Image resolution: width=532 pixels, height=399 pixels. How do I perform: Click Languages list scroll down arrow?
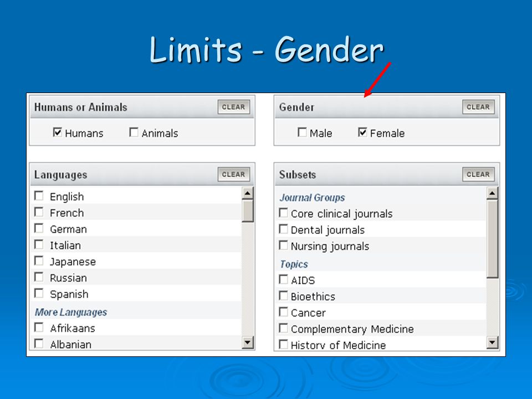pyautogui.click(x=248, y=342)
